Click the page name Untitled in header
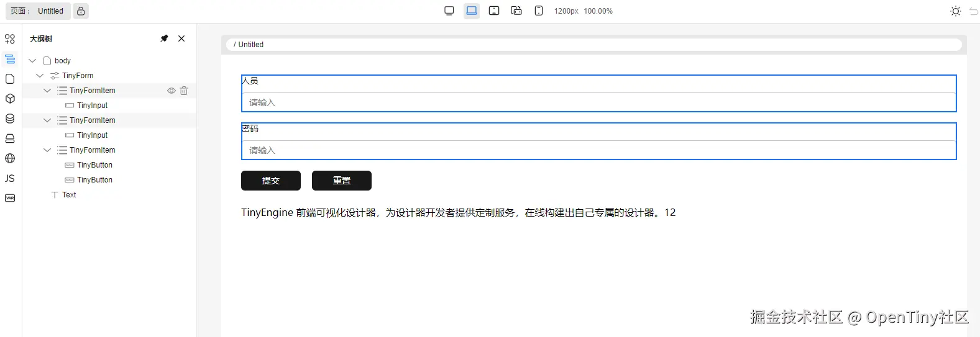The image size is (980, 337). click(x=50, y=11)
